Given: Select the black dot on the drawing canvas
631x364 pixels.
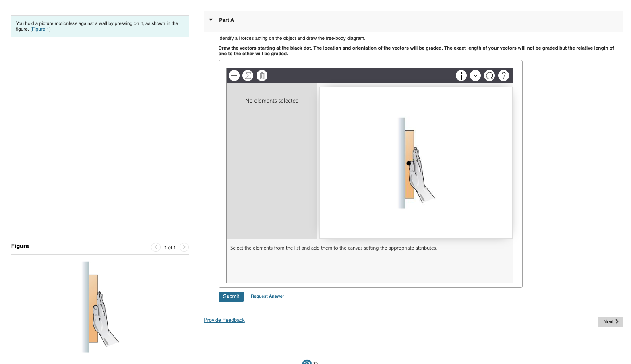Looking at the screenshot, I should tap(409, 163).
